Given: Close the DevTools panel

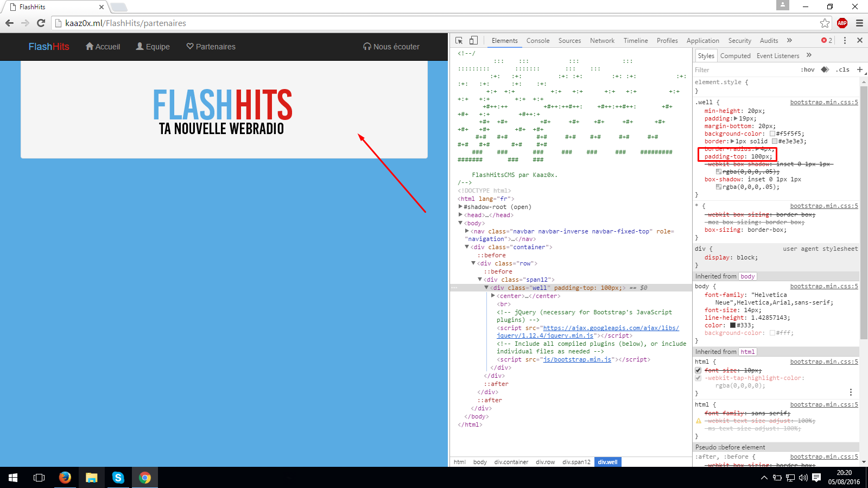Looking at the screenshot, I should tap(860, 40).
